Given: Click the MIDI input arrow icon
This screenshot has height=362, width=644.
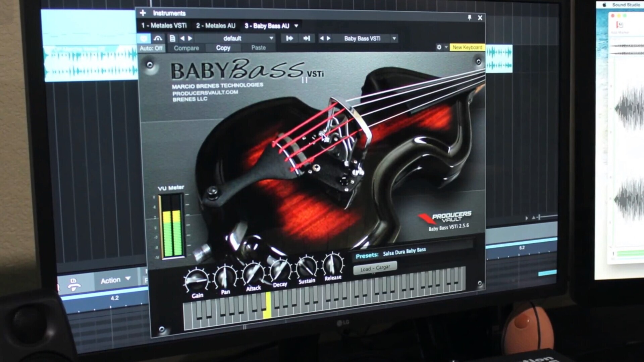Looking at the screenshot, I should point(289,38).
